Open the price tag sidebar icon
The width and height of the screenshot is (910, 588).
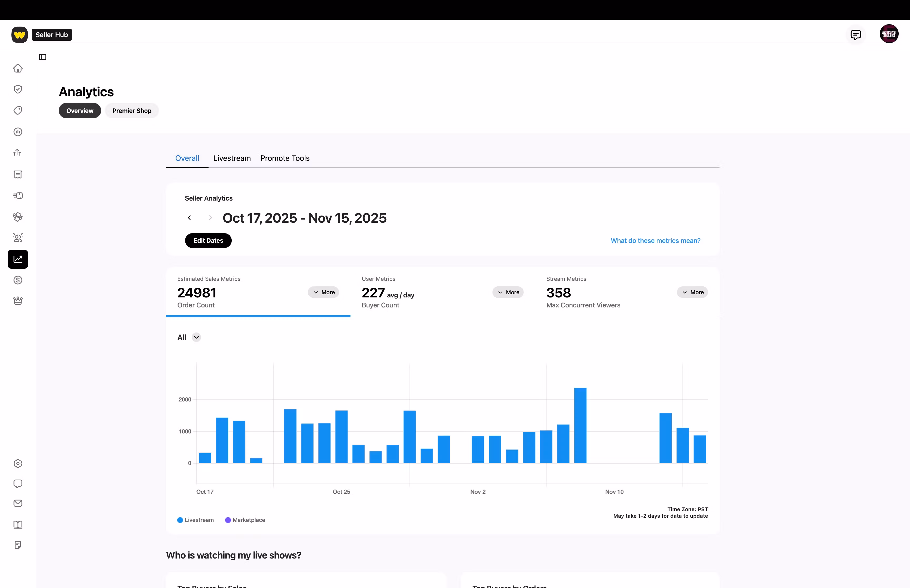coord(18,110)
